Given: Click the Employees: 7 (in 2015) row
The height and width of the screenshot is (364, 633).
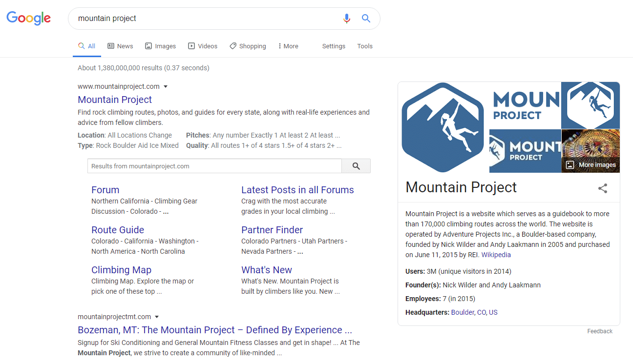Looking at the screenshot, I should tap(440, 299).
